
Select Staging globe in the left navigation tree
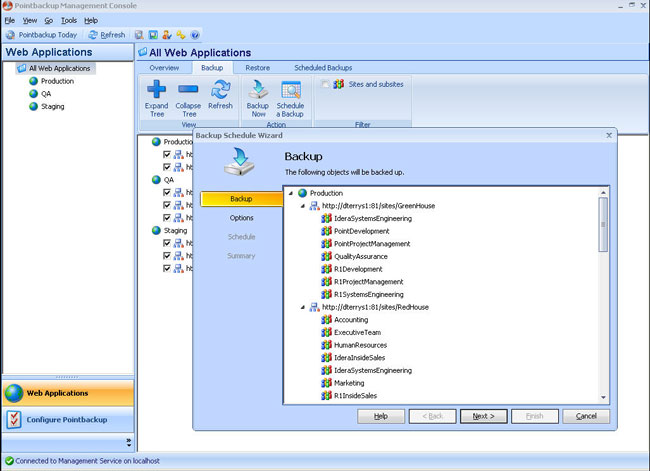pos(34,107)
